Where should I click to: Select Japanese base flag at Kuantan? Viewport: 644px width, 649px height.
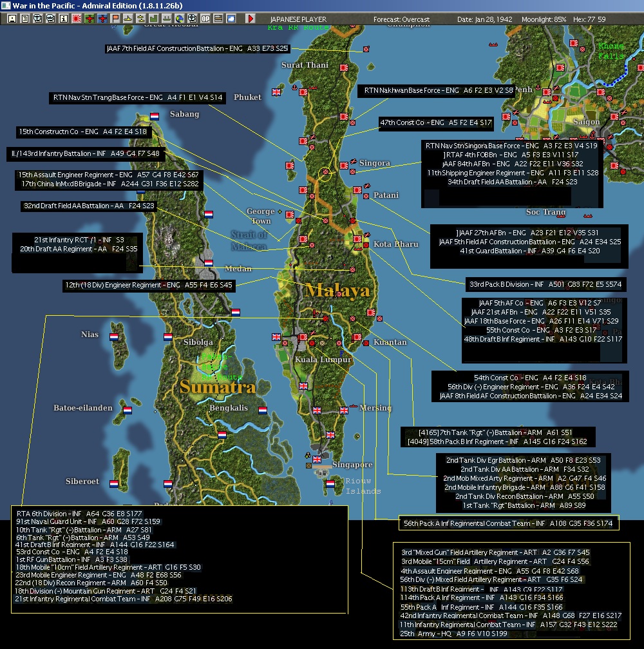pyautogui.click(x=357, y=337)
